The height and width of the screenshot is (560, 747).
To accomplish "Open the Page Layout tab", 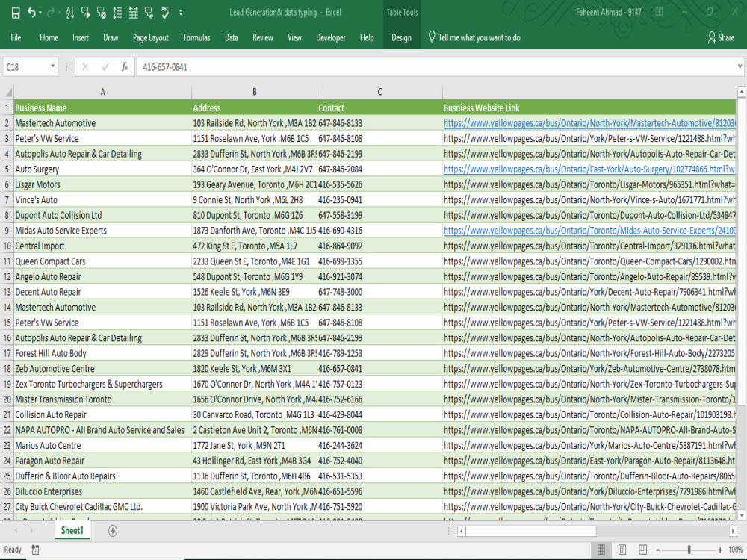I will 151,37.
